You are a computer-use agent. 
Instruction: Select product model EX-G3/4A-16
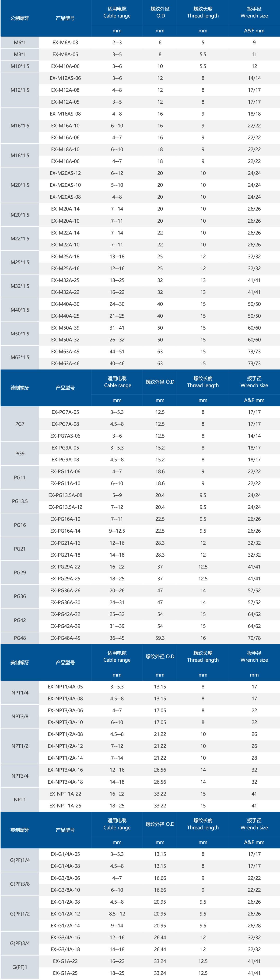[x=65, y=937]
